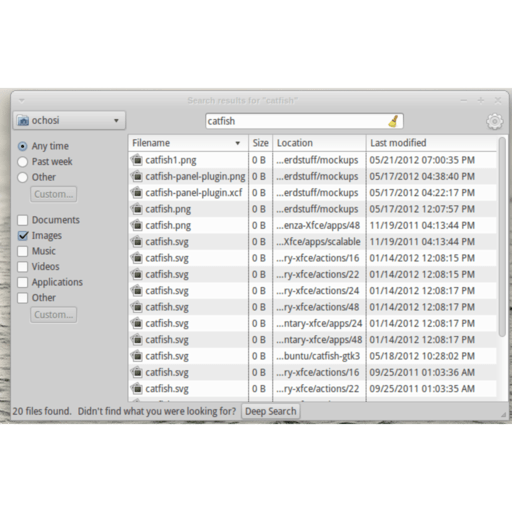Enable the Documents checkbox
The height and width of the screenshot is (512, 512).
click(22, 220)
